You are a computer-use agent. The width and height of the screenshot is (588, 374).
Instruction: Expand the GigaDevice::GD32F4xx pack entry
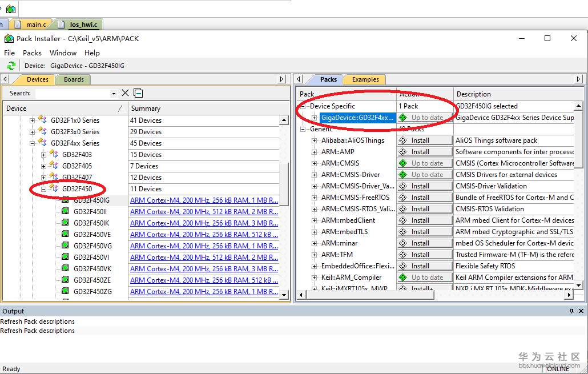tap(314, 118)
